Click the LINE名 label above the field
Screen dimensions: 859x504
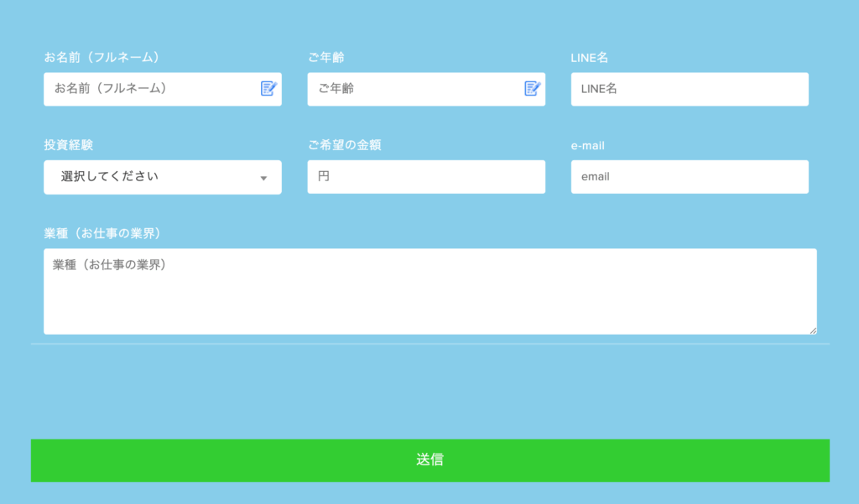pyautogui.click(x=590, y=58)
